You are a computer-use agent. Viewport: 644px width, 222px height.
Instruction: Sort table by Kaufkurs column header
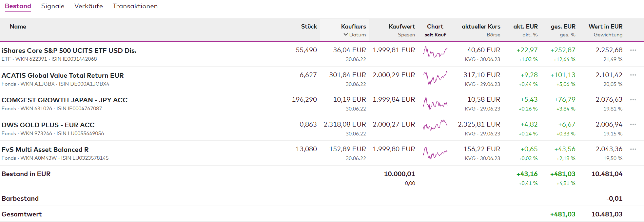click(353, 27)
